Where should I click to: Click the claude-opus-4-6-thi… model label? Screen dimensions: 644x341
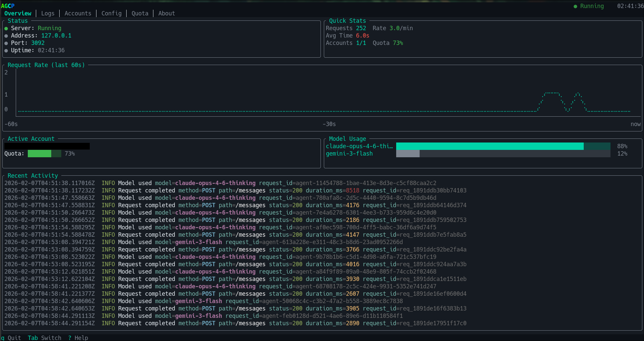click(359, 146)
